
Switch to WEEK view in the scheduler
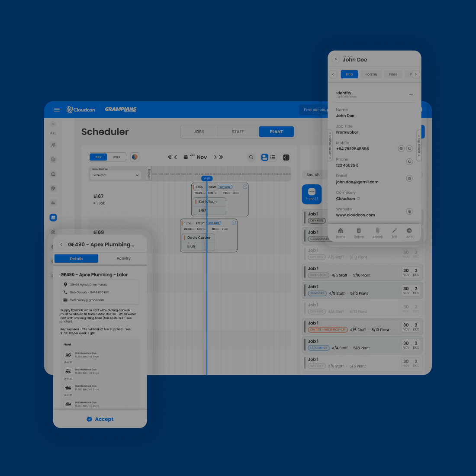click(116, 157)
